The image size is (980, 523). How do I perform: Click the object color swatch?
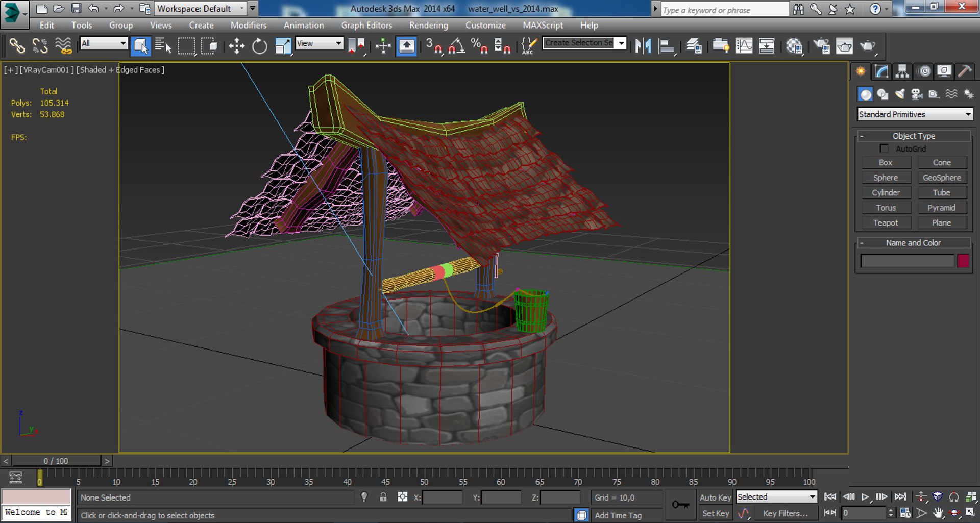coord(963,261)
